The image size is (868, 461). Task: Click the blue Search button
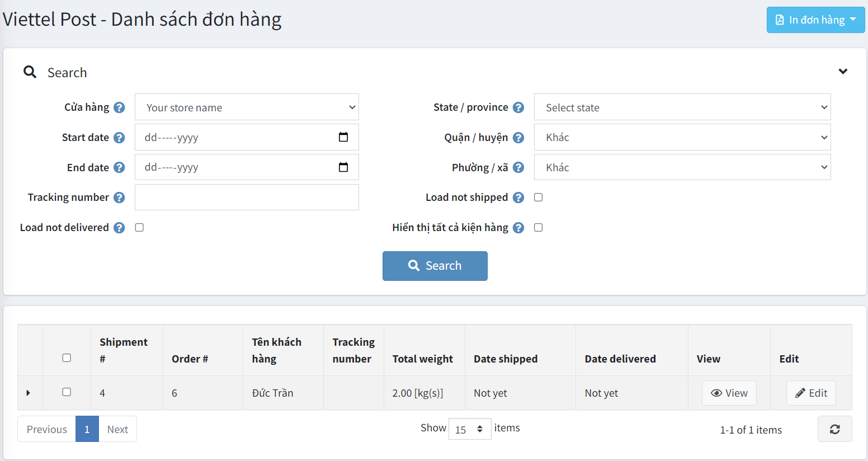(435, 266)
